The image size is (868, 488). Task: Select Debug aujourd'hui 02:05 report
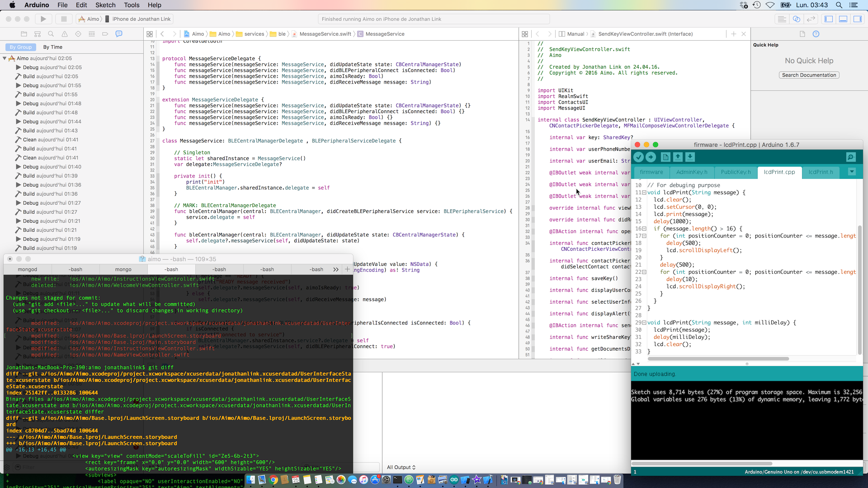point(52,67)
